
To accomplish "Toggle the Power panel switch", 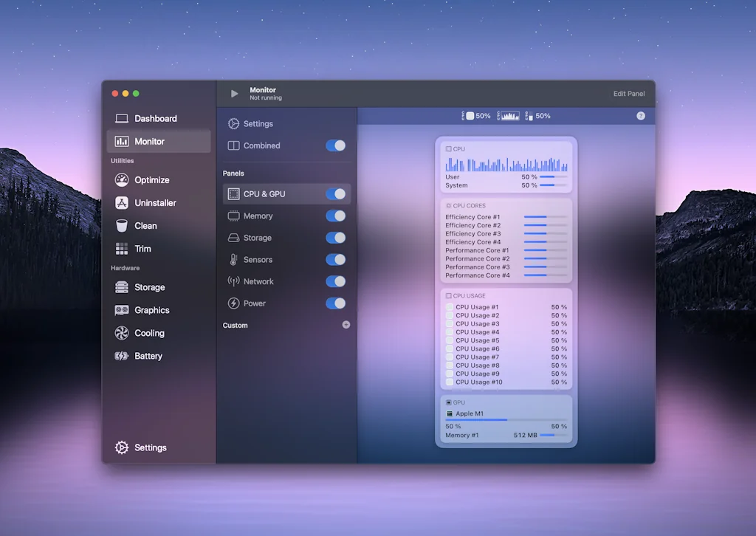I will (x=336, y=303).
